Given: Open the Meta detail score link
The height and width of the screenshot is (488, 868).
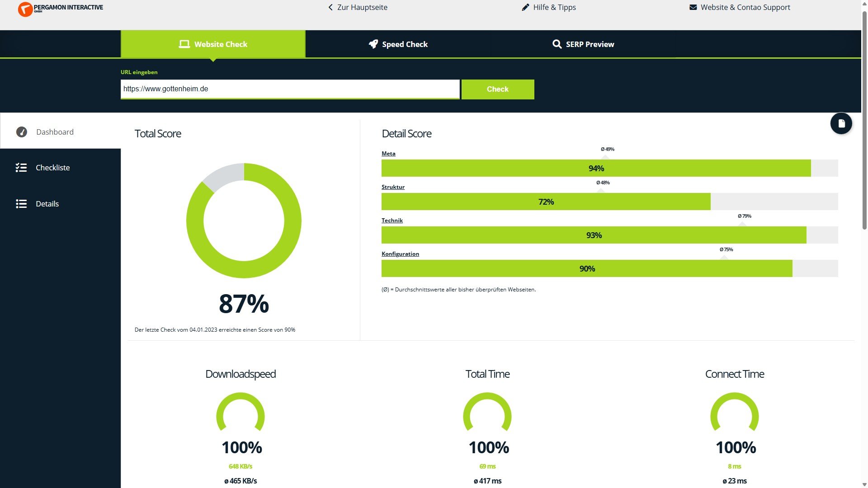Looking at the screenshot, I should (388, 154).
